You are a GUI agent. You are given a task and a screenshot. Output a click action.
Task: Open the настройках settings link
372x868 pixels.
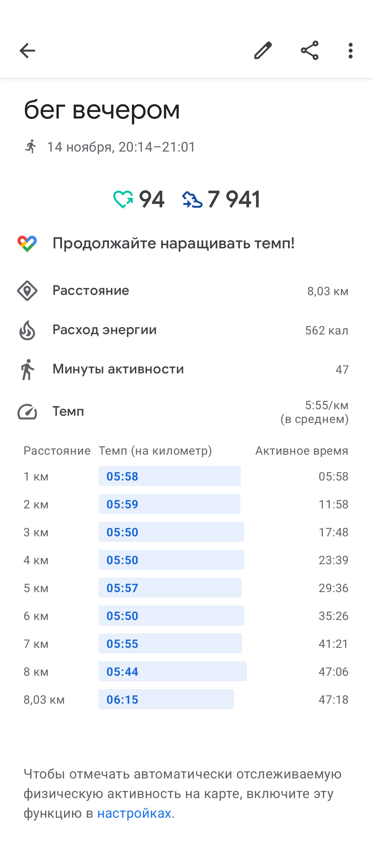click(x=134, y=813)
